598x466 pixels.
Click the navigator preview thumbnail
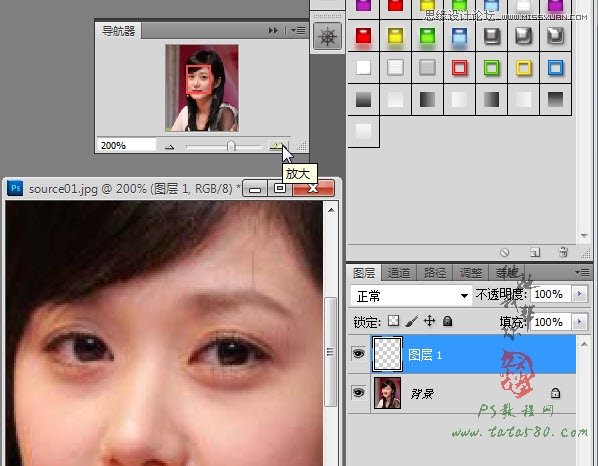pos(202,88)
